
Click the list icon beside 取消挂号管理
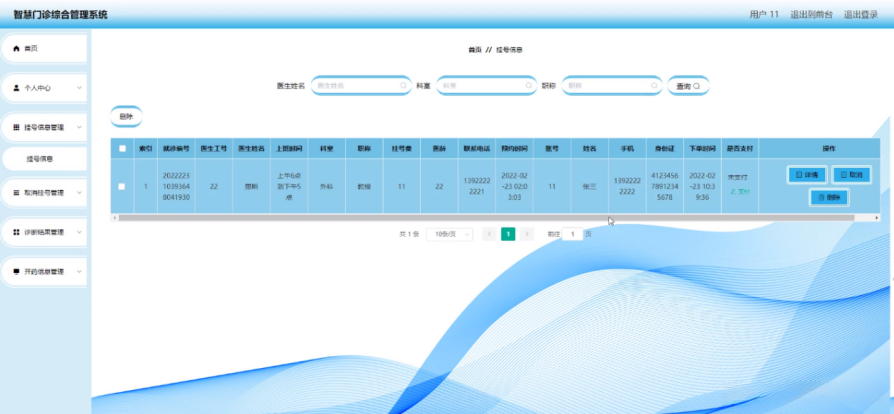click(x=17, y=193)
